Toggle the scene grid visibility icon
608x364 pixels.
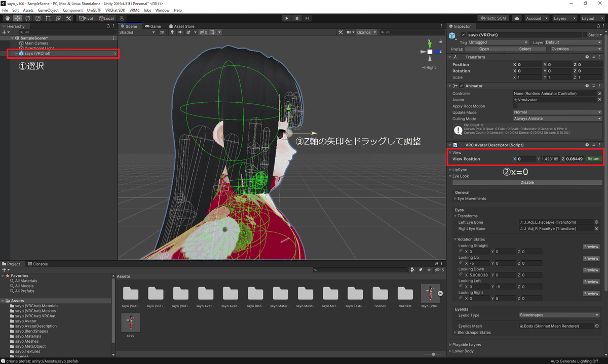tap(213, 32)
